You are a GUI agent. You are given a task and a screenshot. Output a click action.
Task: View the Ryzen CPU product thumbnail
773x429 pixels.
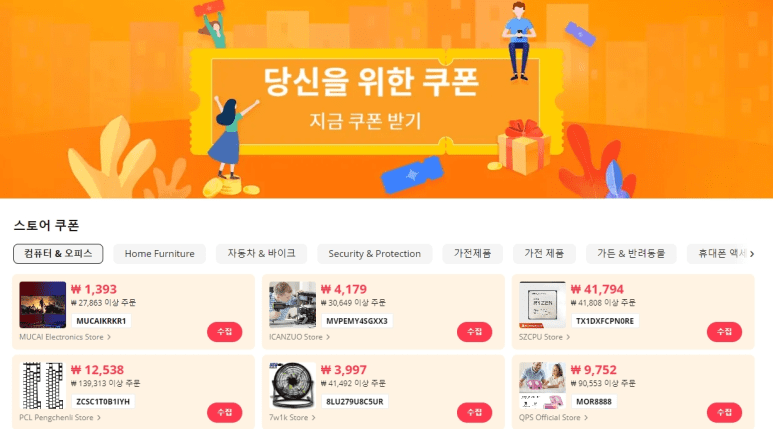click(542, 305)
